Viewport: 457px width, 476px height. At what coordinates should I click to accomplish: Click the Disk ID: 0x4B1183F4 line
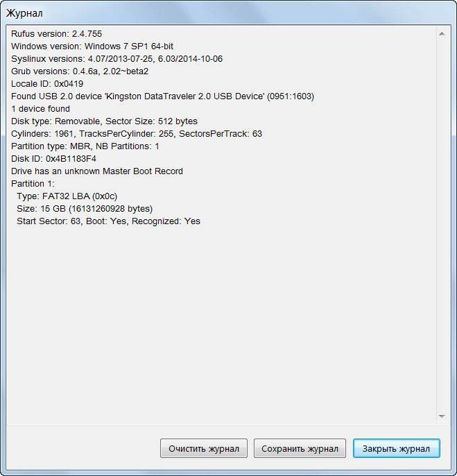click(x=53, y=158)
